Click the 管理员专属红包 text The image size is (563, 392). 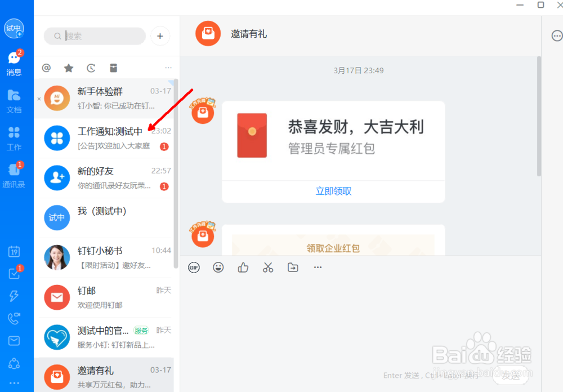[x=332, y=148]
